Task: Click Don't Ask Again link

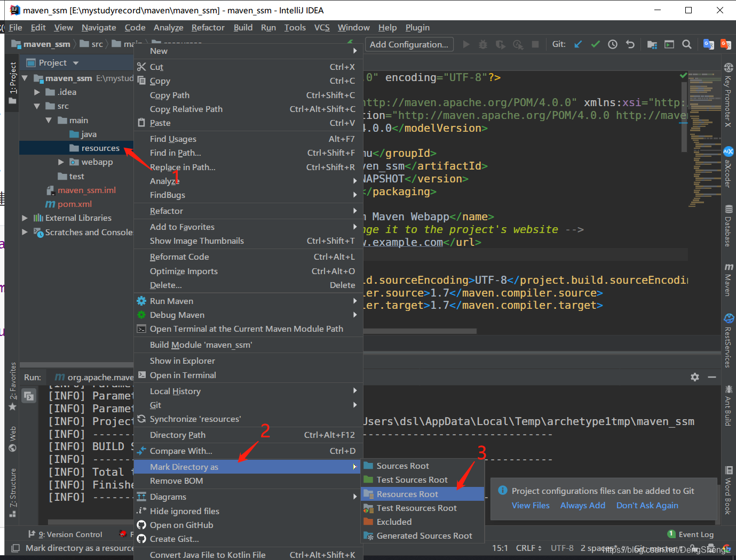Action: click(647, 506)
